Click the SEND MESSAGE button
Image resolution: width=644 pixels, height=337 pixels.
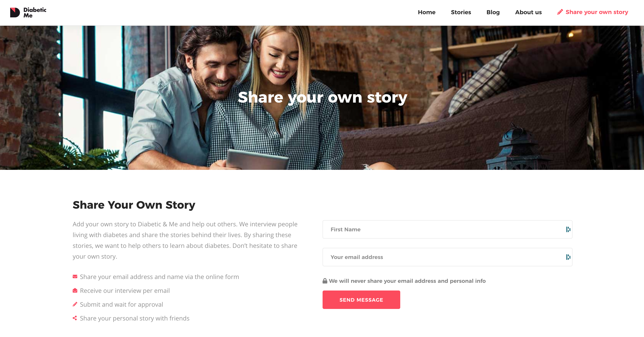coord(361,300)
